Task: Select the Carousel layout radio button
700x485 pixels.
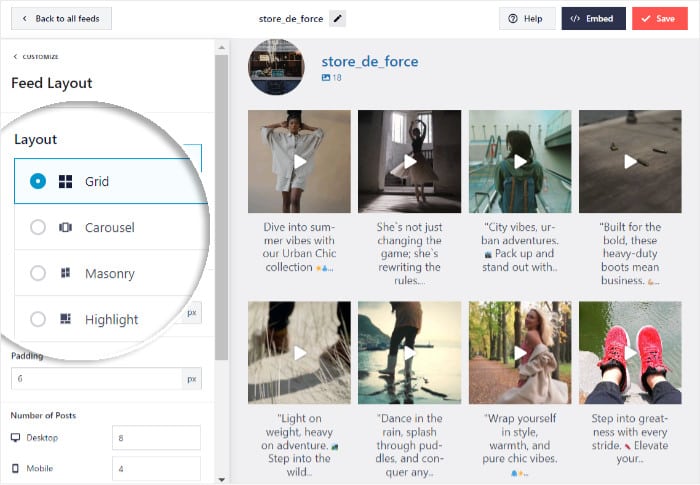Action: pos(38,227)
